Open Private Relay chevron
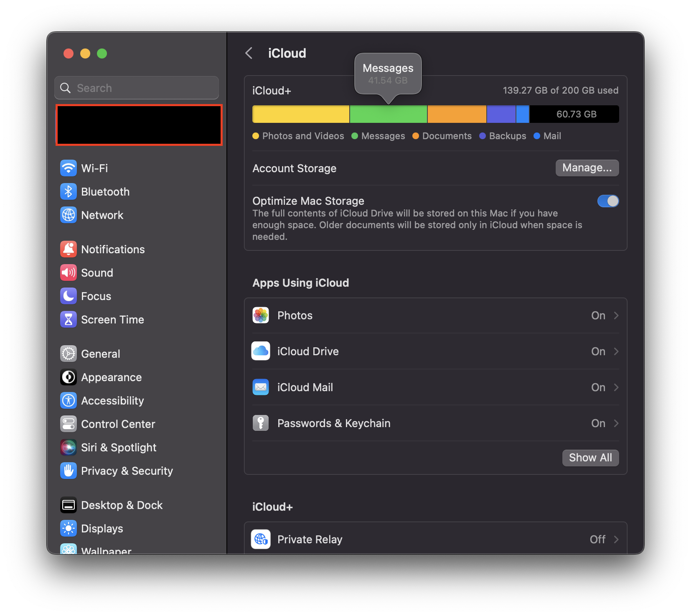The width and height of the screenshot is (691, 616). [616, 540]
